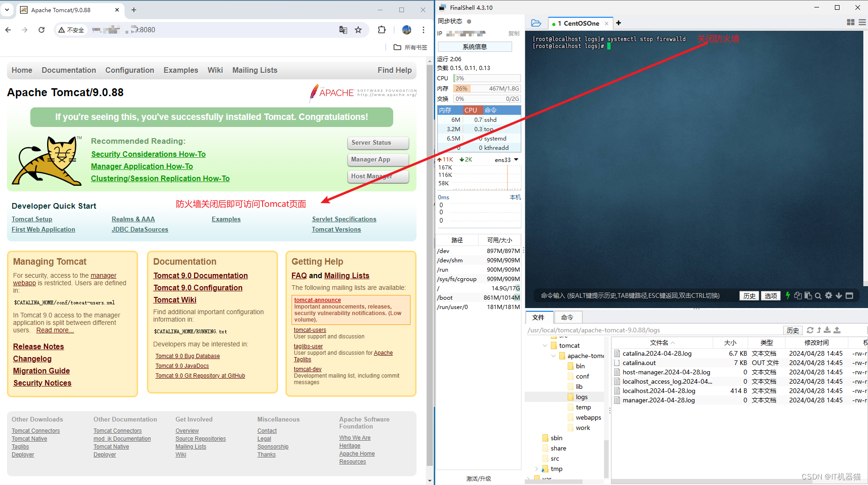Click the terminal 历史 button
This screenshot has width=868, height=485.
pyautogui.click(x=749, y=295)
